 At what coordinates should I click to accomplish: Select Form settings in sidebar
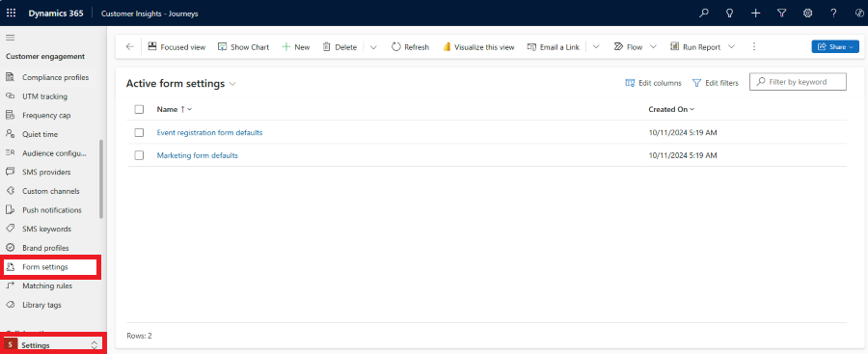(x=50, y=267)
